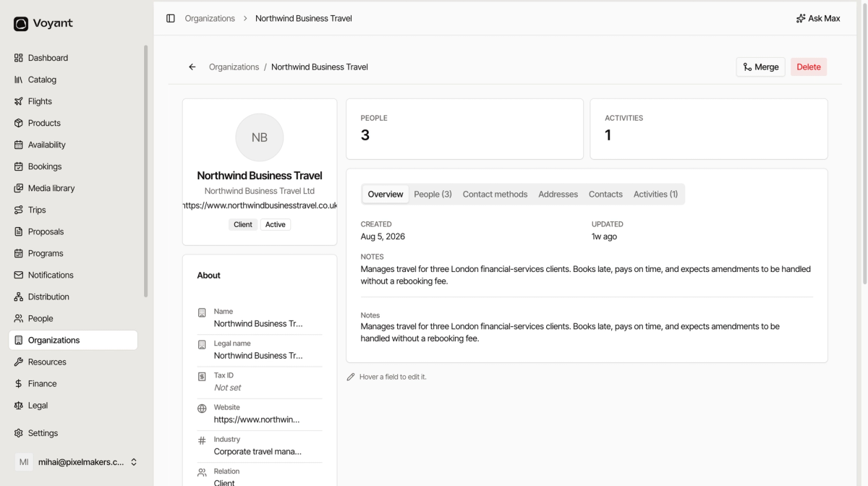Click the Merge button

click(760, 67)
